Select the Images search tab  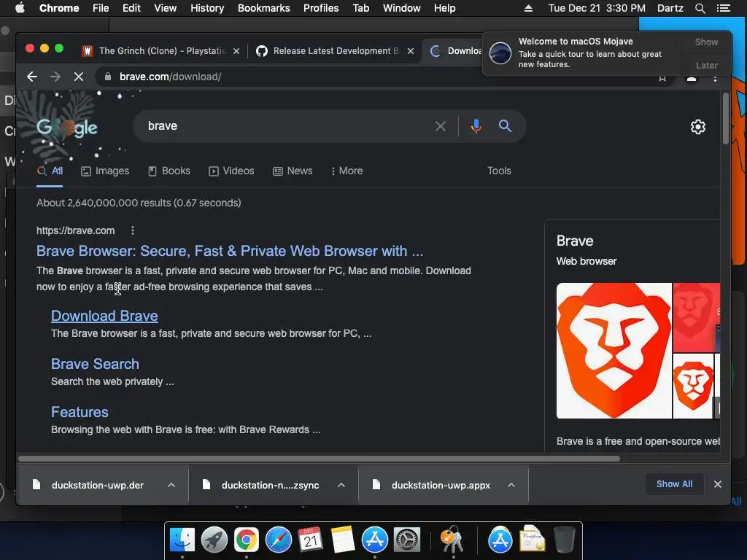point(105,171)
